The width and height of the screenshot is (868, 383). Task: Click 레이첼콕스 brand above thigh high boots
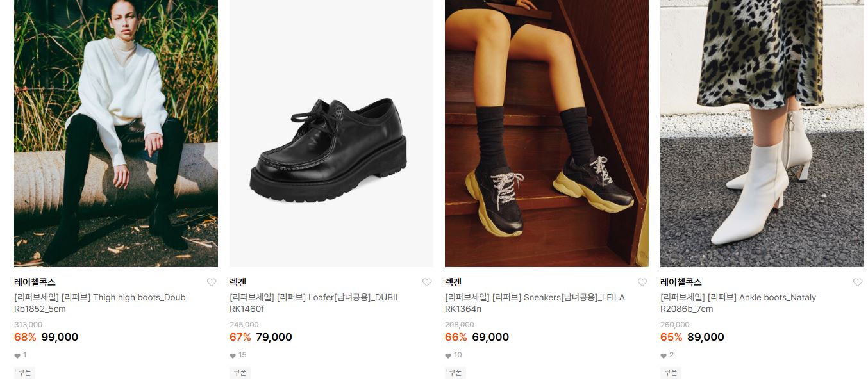point(35,282)
